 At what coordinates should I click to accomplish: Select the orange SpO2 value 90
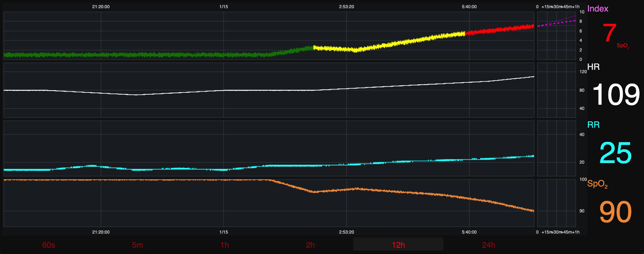(x=615, y=212)
